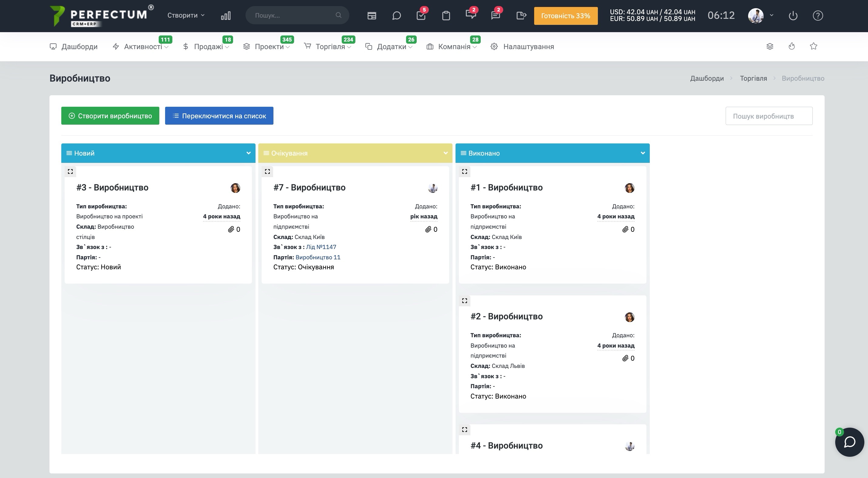Expand card #1 with fullscreen icon

[464, 171]
